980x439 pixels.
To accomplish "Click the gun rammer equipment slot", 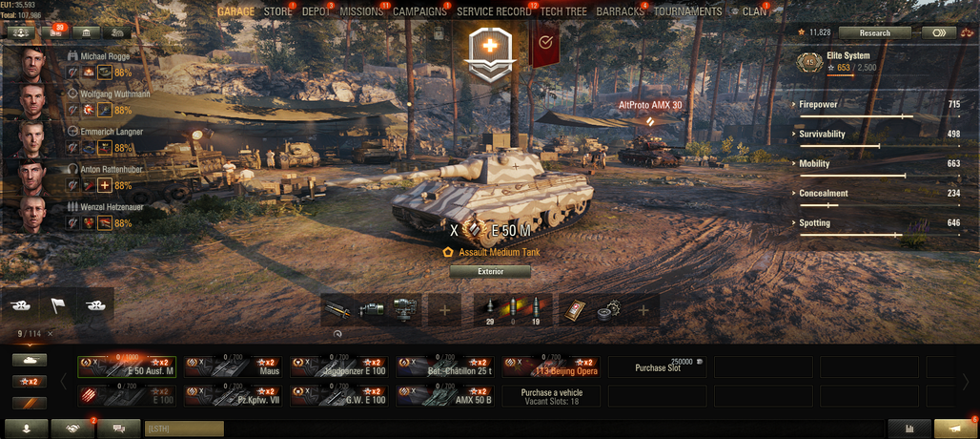I will pyautogui.click(x=337, y=311).
